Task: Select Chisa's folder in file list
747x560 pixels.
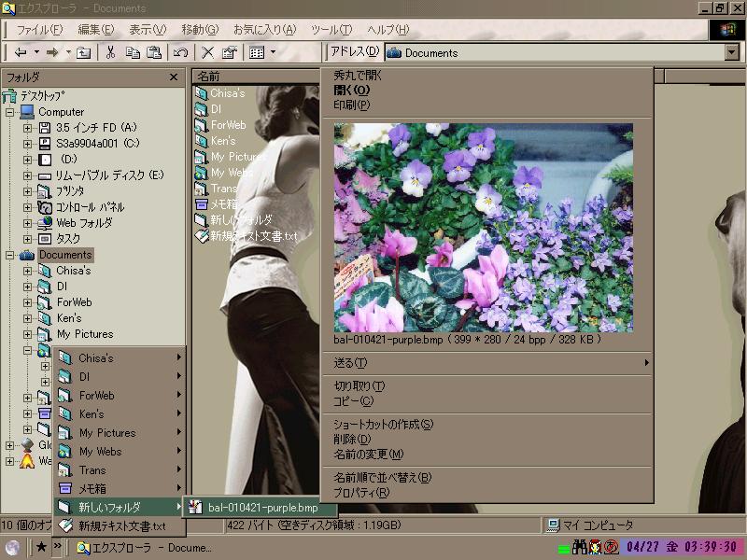Action: (x=228, y=93)
